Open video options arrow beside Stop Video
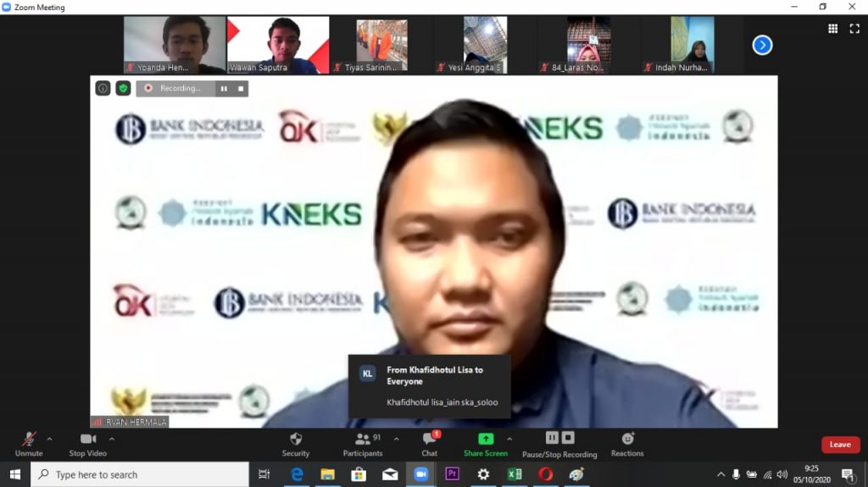Screen dimensions: 868x487 pos(112,439)
